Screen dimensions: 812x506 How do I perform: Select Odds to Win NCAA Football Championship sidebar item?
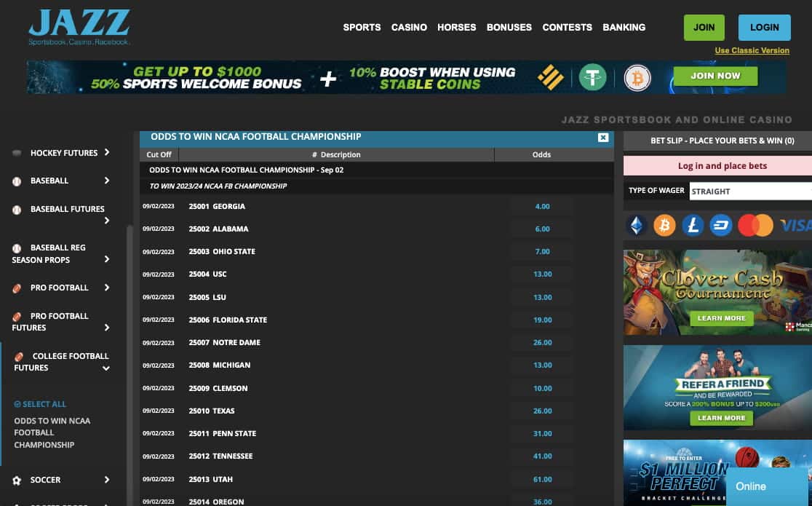[x=52, y=433]
